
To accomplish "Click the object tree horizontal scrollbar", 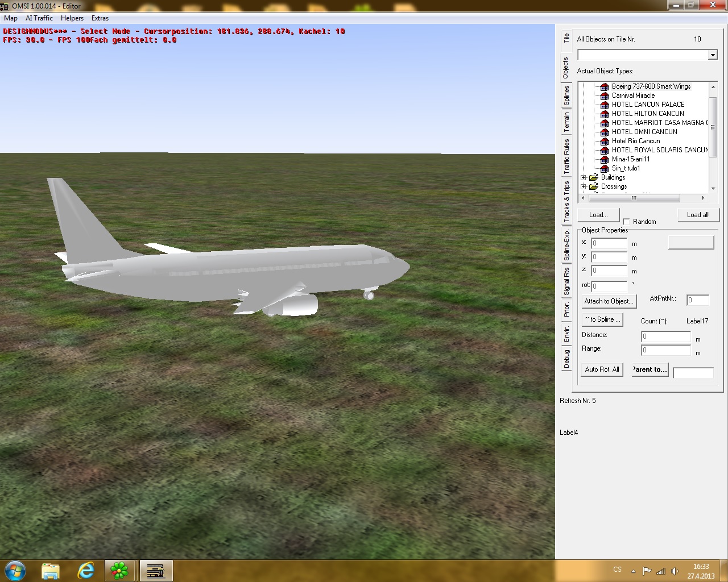I will coord(634,198).
